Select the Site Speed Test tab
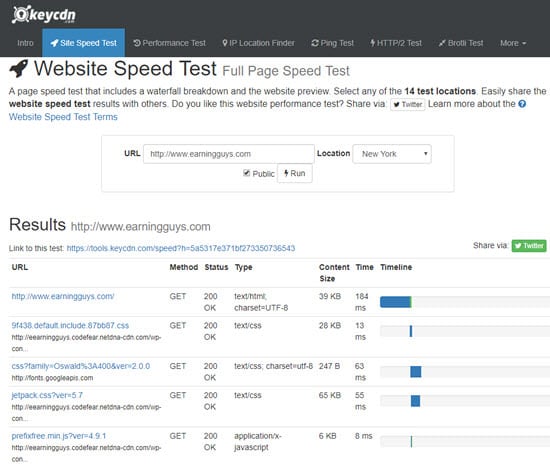The height and width of the screenshot is (467, 550). [83, 43]
